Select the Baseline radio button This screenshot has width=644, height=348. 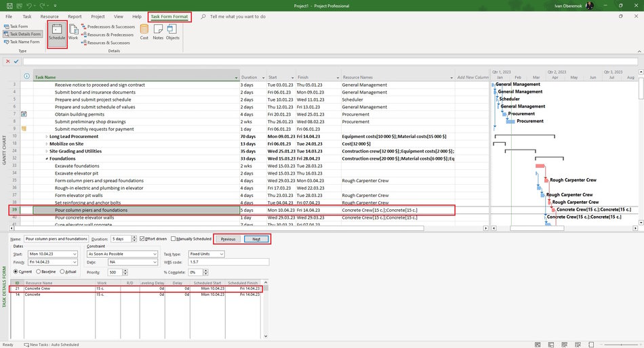point(38,271)
